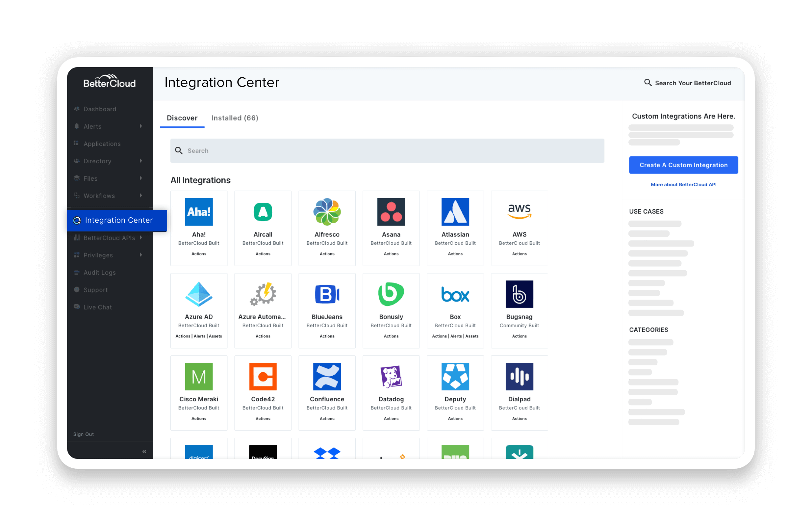The height and width of the screenshot is (526, 812).
Task: Open the Bonusly green logo
Action: tap(391, 294)
